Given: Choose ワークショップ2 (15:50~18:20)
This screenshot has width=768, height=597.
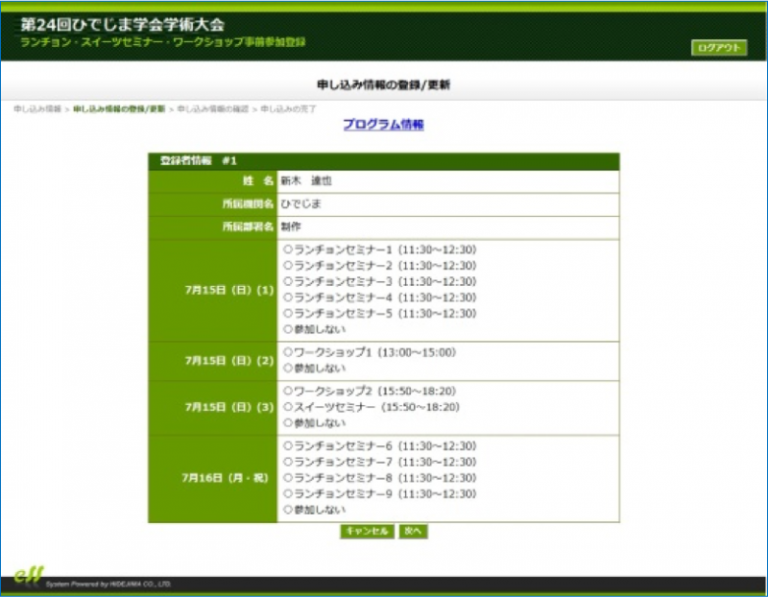Looking at the screenshot, I should (288, 391).
